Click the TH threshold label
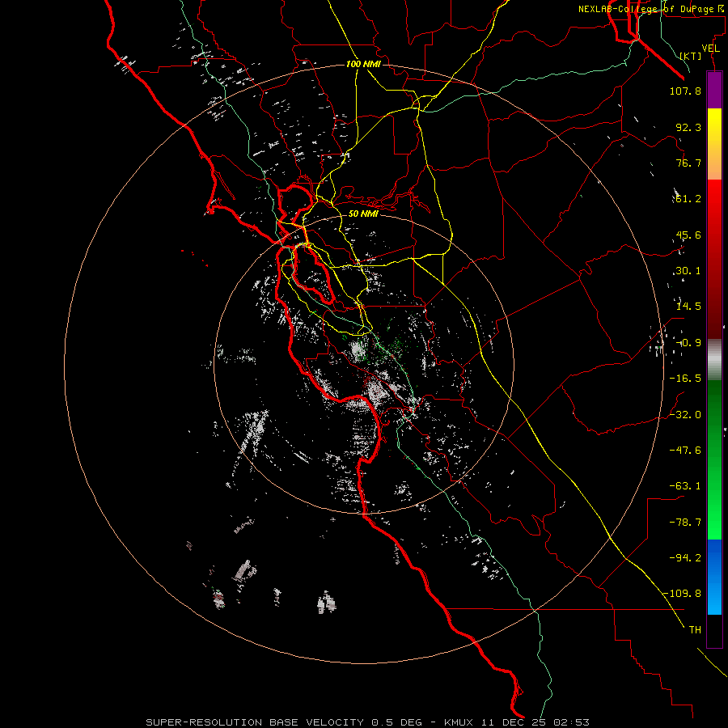Screen dimensions: 728x728 [695, 629]
